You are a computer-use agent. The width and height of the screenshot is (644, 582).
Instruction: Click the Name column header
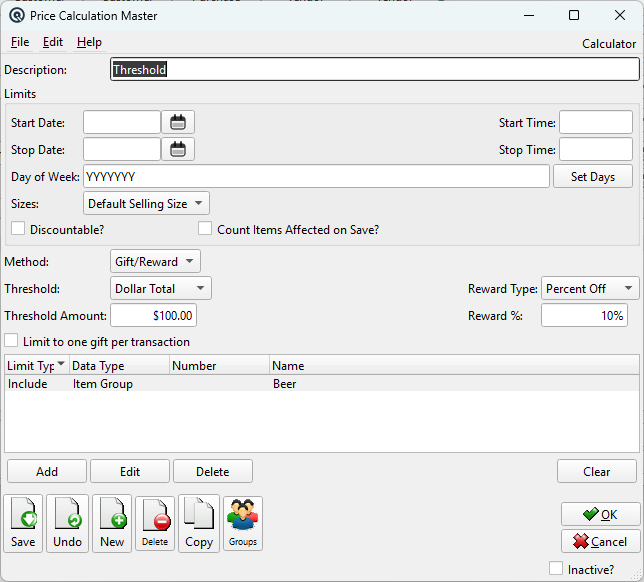point(454,365)
